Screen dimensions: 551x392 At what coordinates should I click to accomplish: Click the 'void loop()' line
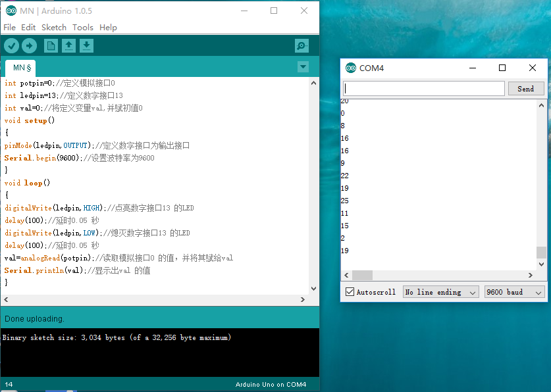(28, 183)
